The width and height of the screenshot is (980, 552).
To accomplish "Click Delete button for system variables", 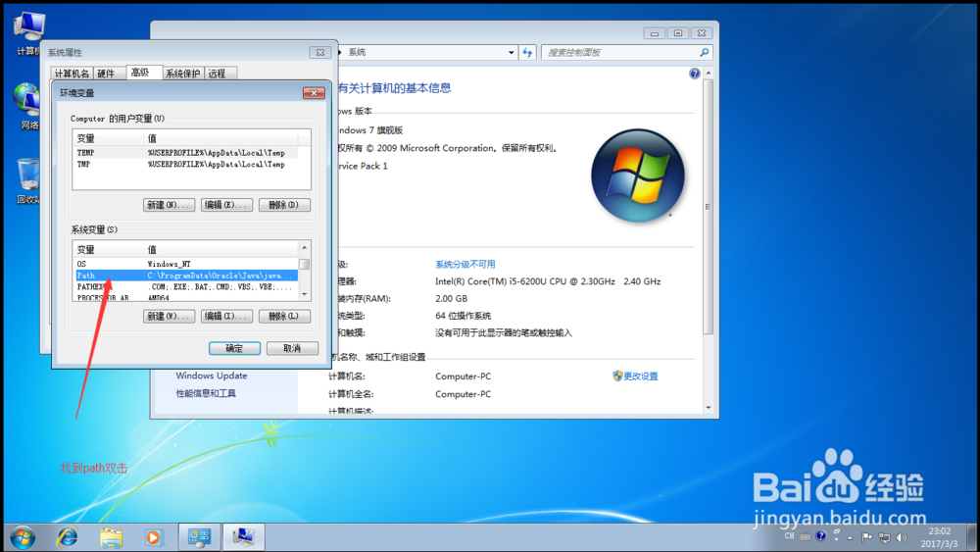I will [284, 317].
